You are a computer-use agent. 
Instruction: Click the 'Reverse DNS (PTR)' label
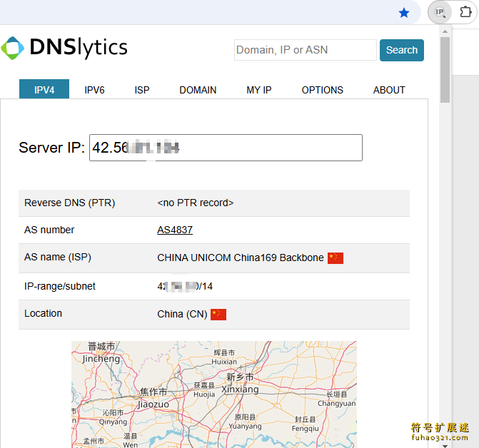pyautogui.click(x=70, y=203)
